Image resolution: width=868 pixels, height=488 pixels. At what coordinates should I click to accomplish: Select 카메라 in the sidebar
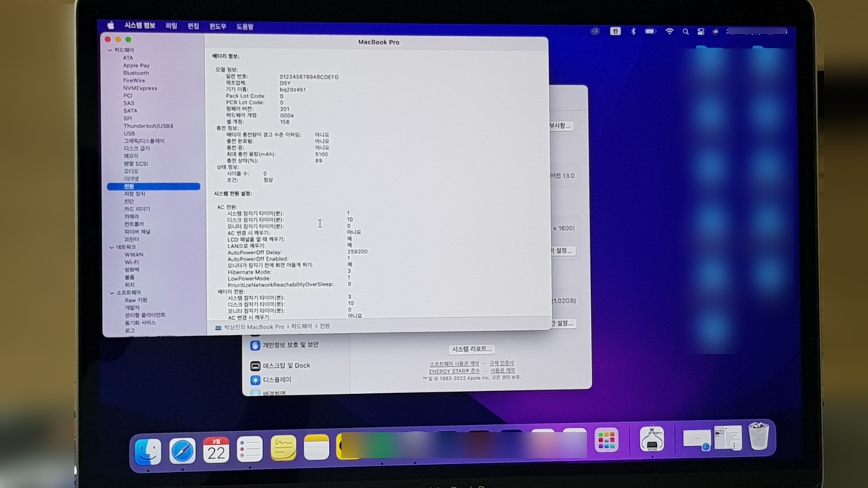coord(132,216)
